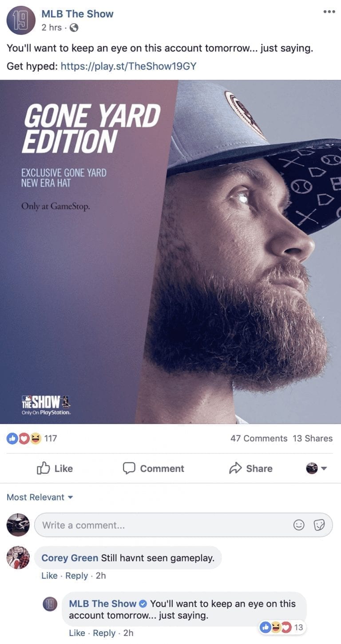Open the sticker picker in comment box
Viewport: 341px width, 644px height.
coord(319,525)
